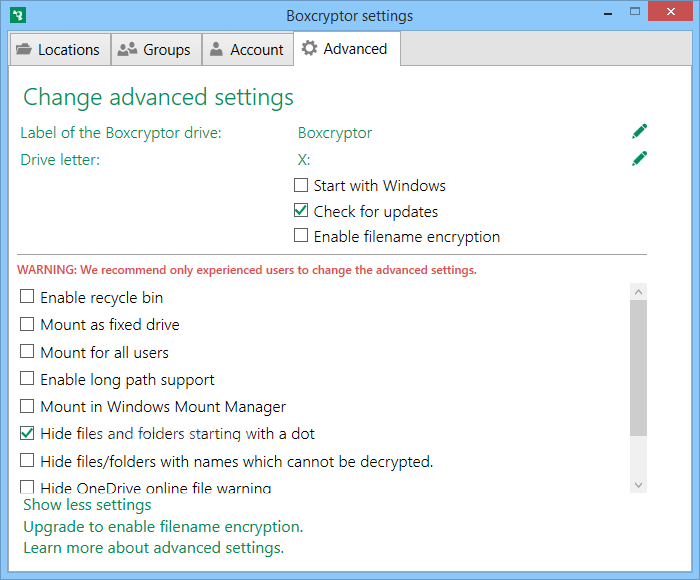Open the Account tab
Viewport: 700px width, 580px height.
tap(247, 49)
